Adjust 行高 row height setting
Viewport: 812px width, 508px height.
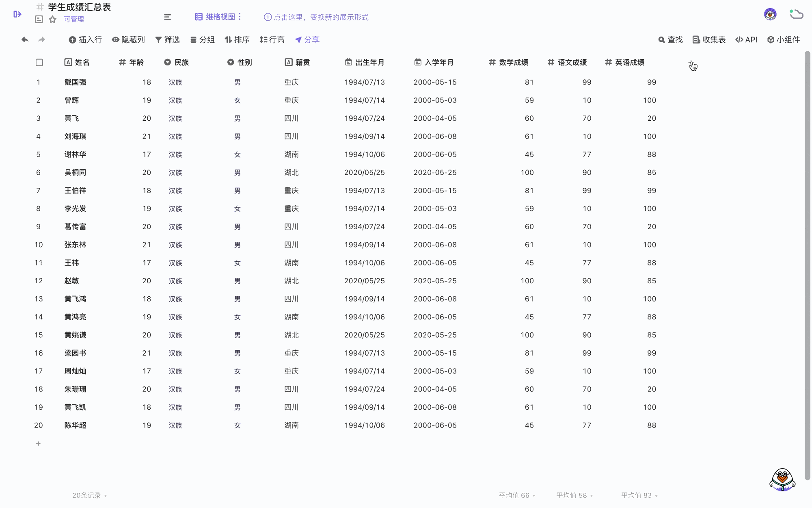(x=272, y=39)
